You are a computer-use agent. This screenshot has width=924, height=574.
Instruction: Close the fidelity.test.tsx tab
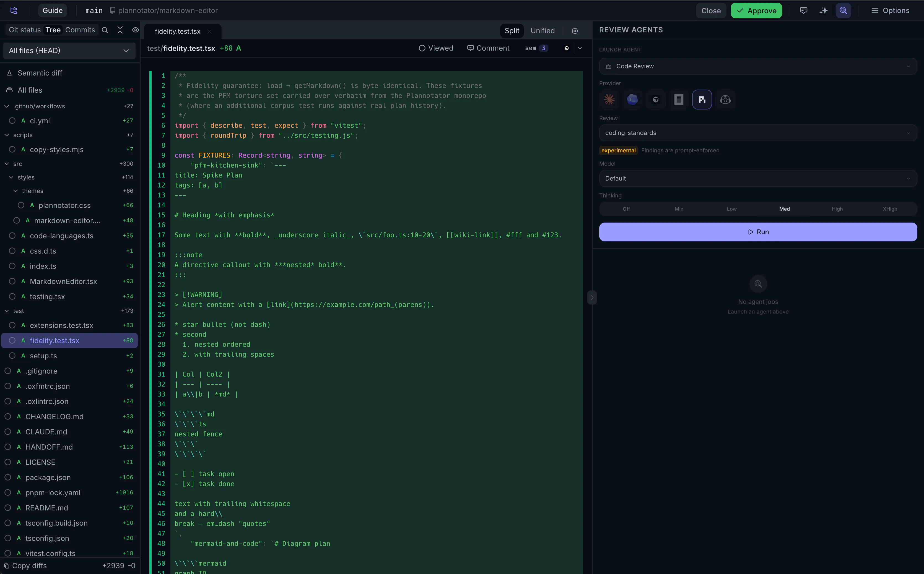click(x=209, y=32)
